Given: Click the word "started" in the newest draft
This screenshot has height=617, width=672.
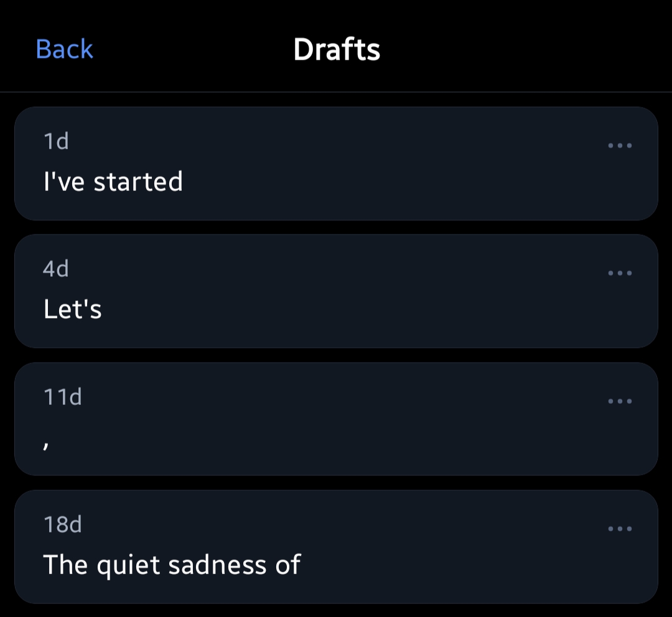Looking at the screenshot, I should pos(138,182).
